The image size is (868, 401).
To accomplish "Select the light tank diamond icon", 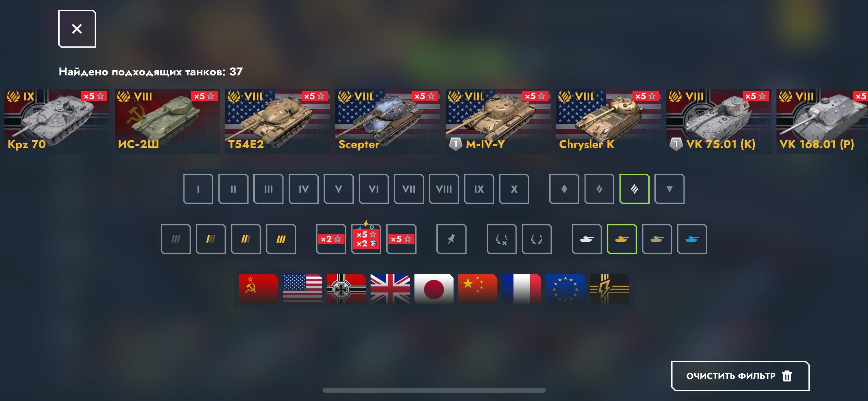I will point(564,189).
